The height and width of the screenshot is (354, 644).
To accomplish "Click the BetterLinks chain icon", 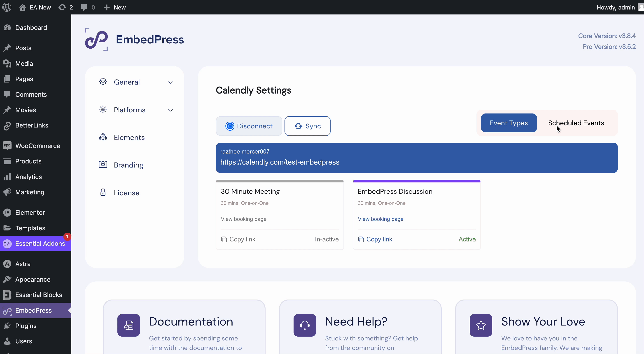I will [7, 125].
